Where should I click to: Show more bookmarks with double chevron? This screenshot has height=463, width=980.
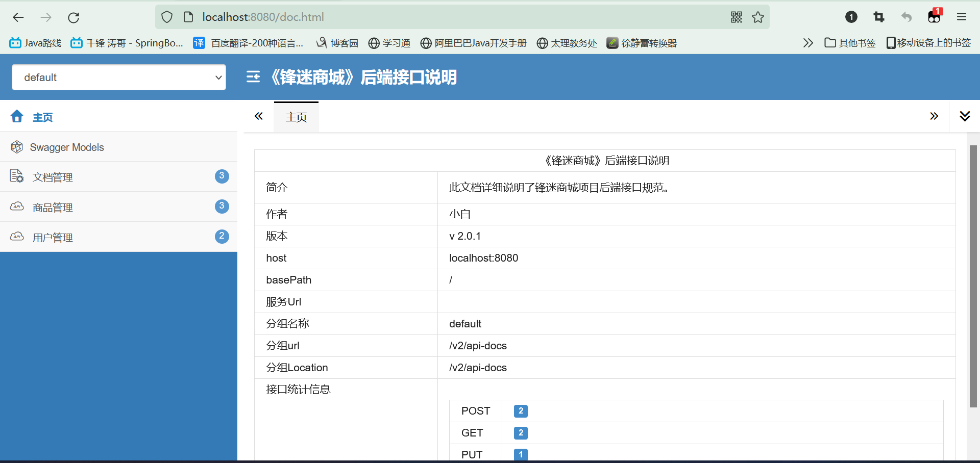(808, 43)
